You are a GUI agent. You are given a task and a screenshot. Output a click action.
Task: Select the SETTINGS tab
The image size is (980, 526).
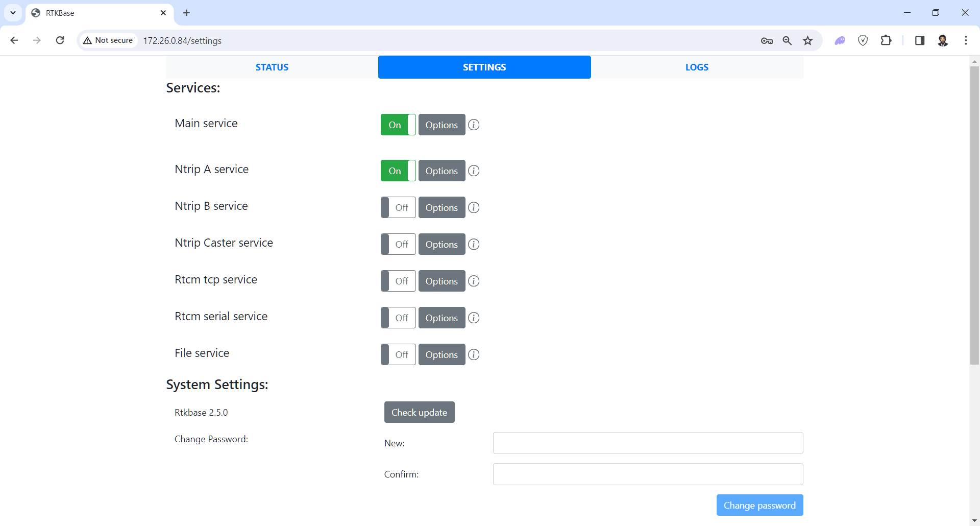484,67
